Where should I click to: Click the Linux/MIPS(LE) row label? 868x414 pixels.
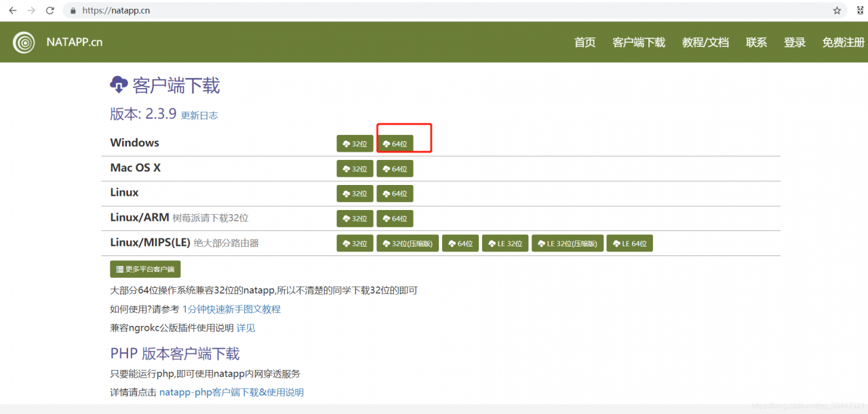tap(150, 243)
